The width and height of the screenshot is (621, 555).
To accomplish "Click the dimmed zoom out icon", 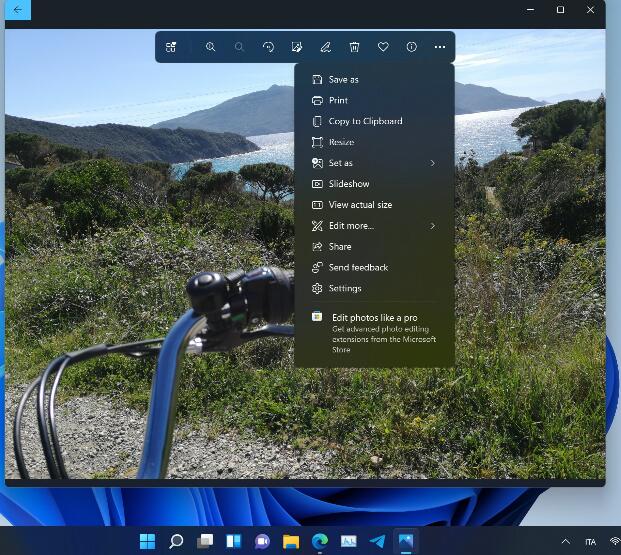I will tap(239, 47).
